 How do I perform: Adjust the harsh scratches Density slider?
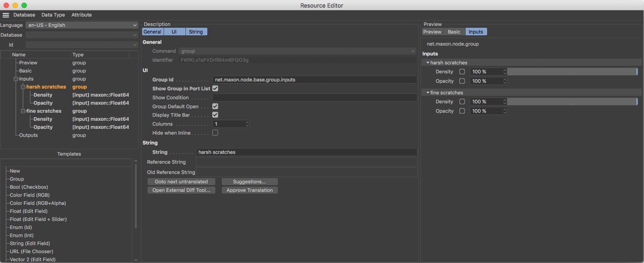click(572, 72)
